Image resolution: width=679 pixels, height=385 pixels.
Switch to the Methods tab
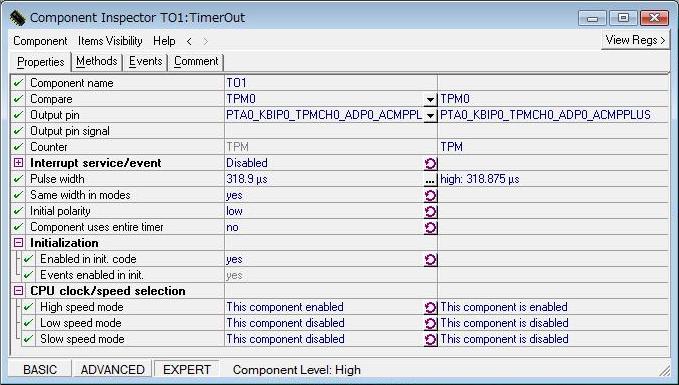click(97, 61)
